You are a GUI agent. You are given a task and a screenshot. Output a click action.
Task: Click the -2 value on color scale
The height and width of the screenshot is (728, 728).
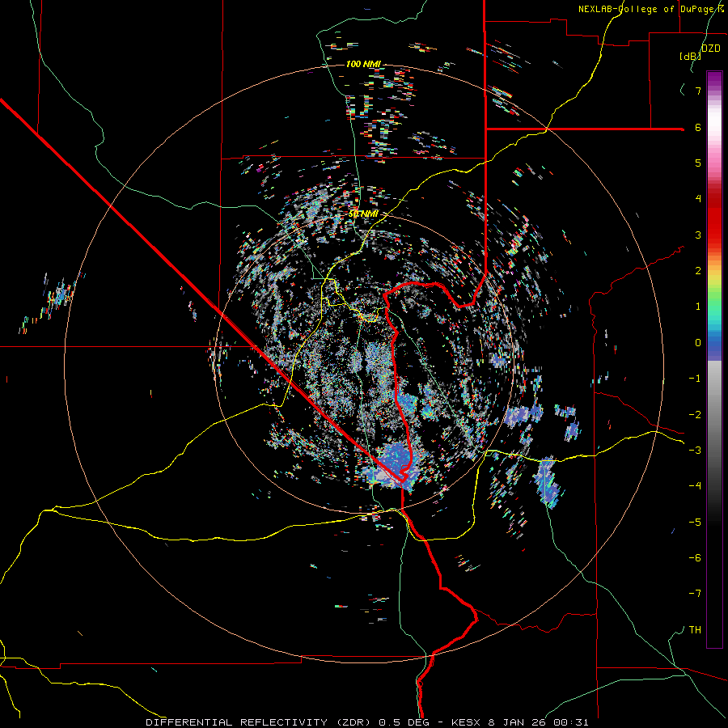pyautogui.click(x=695, y=415)
